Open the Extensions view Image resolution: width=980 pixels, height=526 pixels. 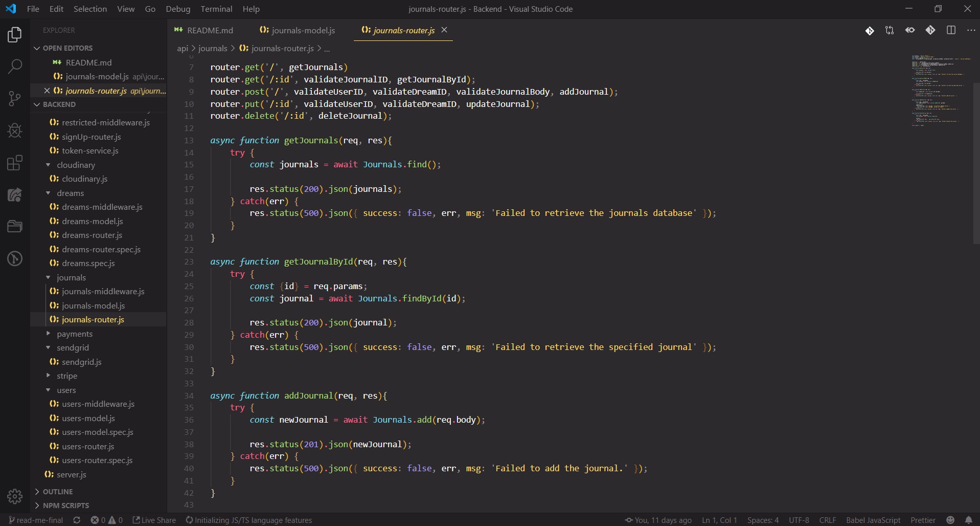pos(15,163)
